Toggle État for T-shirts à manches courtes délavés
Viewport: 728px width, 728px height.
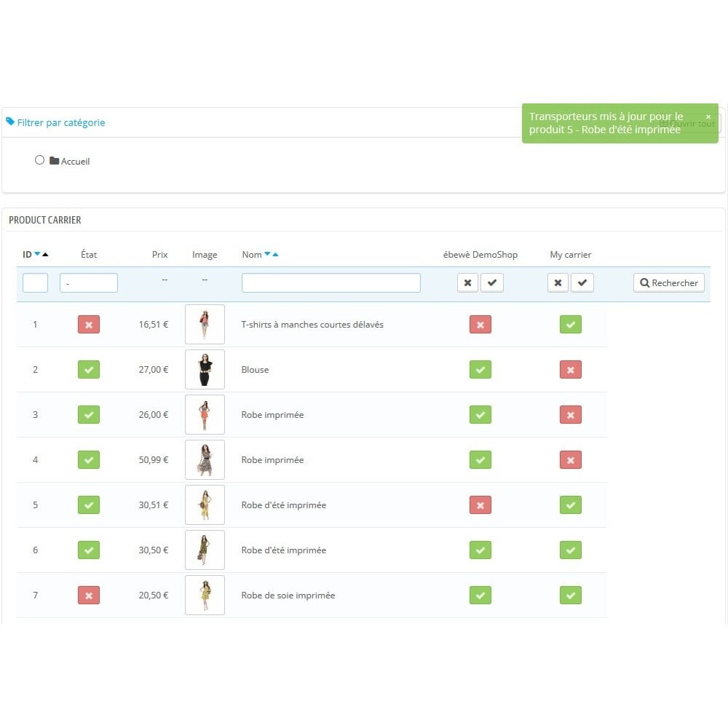89,325
